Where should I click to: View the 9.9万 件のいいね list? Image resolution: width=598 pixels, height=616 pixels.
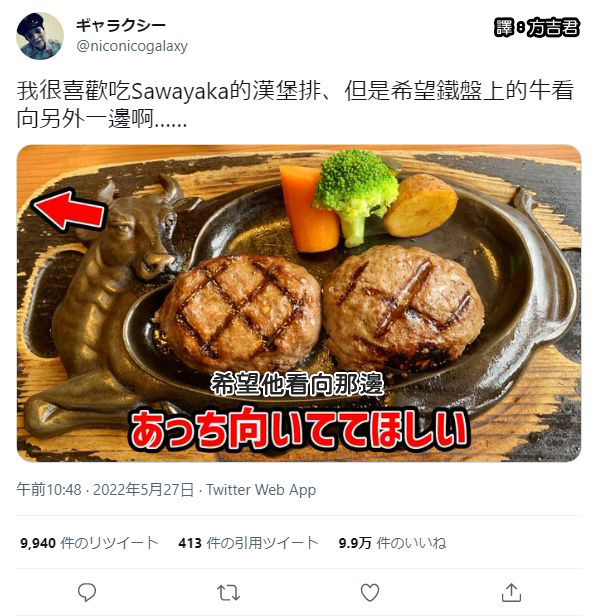[392, 543]
